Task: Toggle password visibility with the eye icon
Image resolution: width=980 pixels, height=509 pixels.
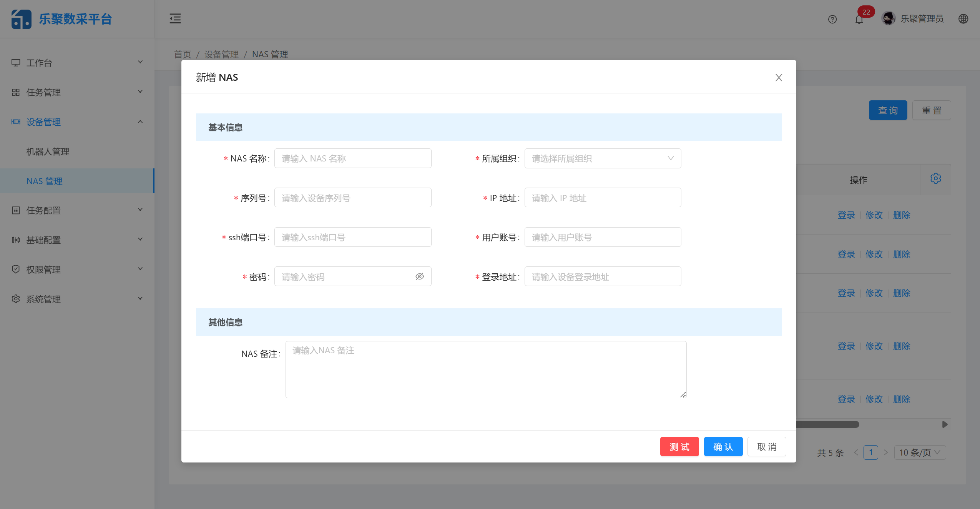Action: click(419, 276)
